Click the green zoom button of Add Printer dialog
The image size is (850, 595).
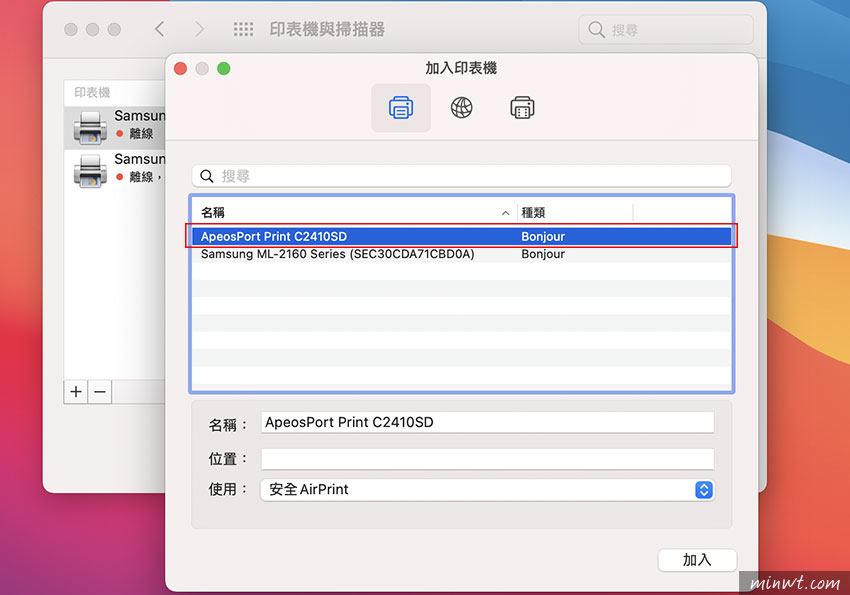[224, 69]
